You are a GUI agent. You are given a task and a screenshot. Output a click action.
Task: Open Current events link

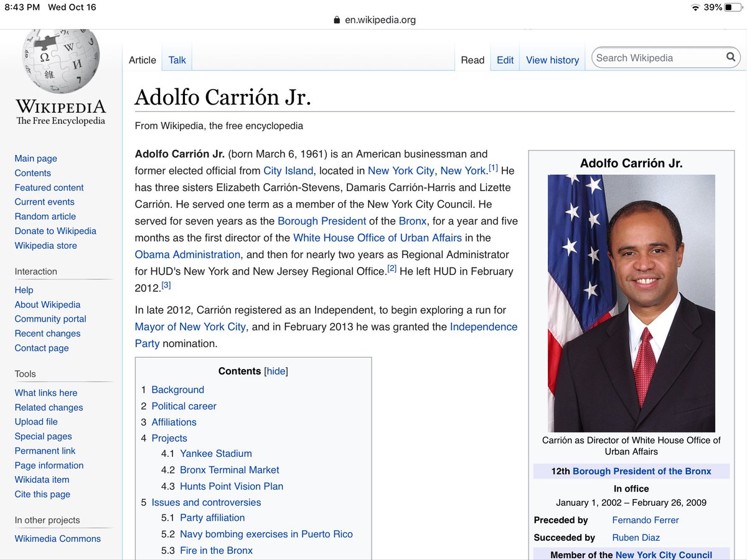(45, 202)
